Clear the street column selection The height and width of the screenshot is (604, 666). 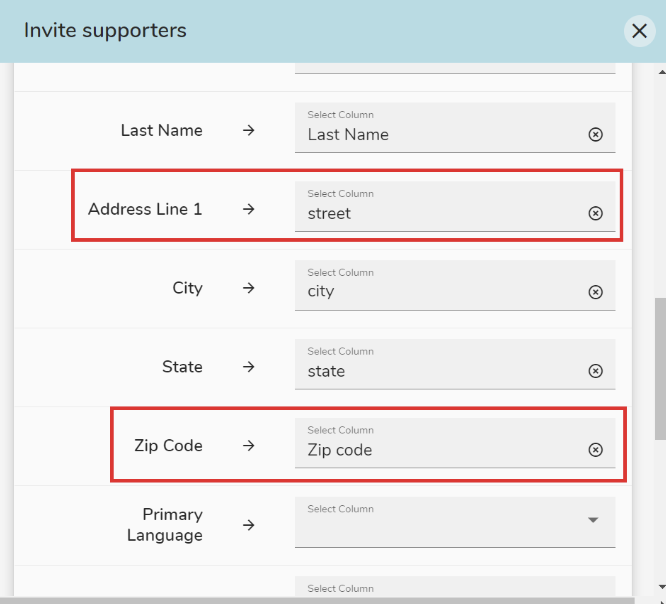click(x=595, y=213)
